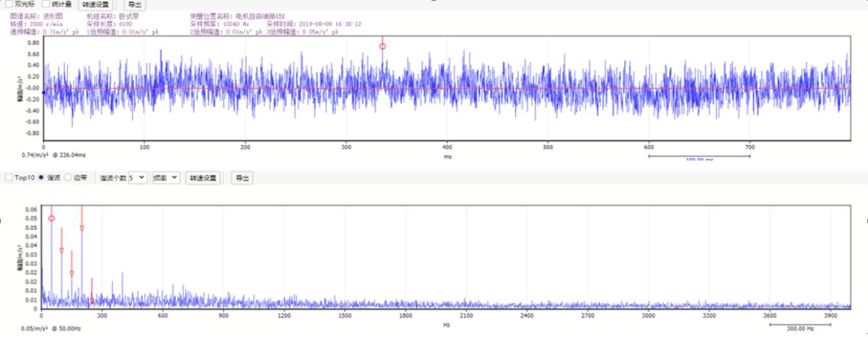Enable the 双光标 dual-cursor checkbox
This screenshot has width=868, height=337.
pyautogui.click(x=9, y=4)
